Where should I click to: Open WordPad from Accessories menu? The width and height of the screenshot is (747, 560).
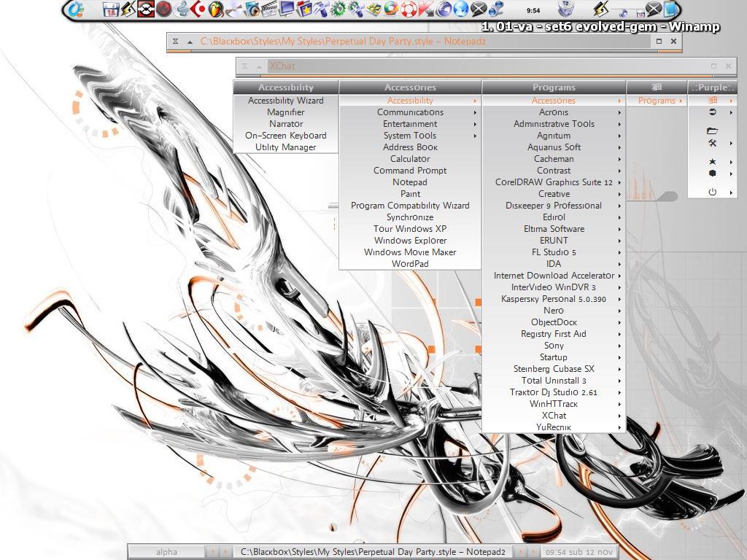[x=410, y=264]
